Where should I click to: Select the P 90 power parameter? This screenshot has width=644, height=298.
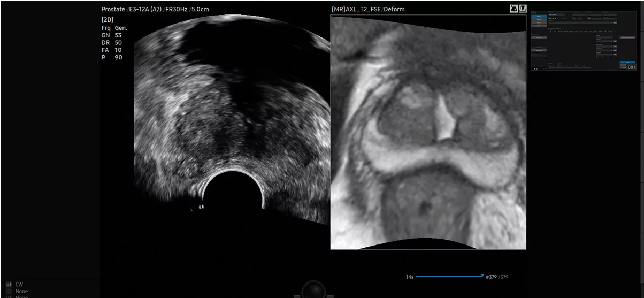coord(112,57)
